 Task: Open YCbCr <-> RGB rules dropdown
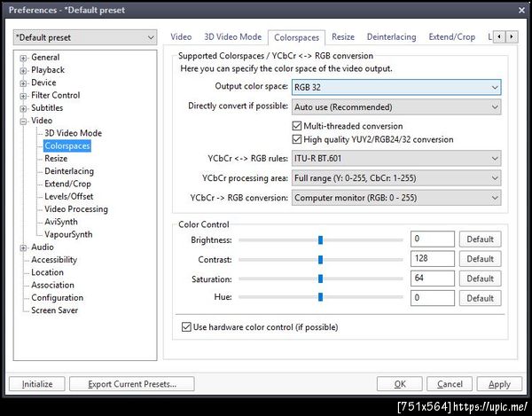coord(396,159)
